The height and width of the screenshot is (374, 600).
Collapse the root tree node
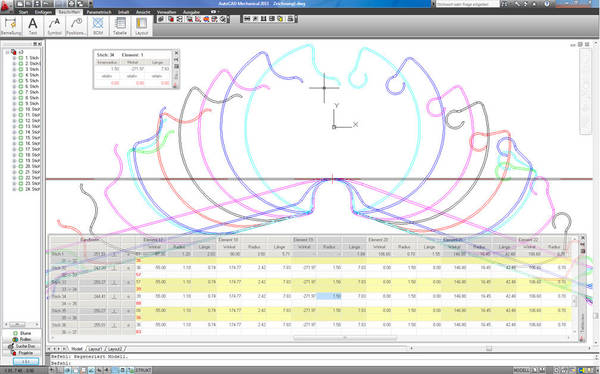(7, 52)
